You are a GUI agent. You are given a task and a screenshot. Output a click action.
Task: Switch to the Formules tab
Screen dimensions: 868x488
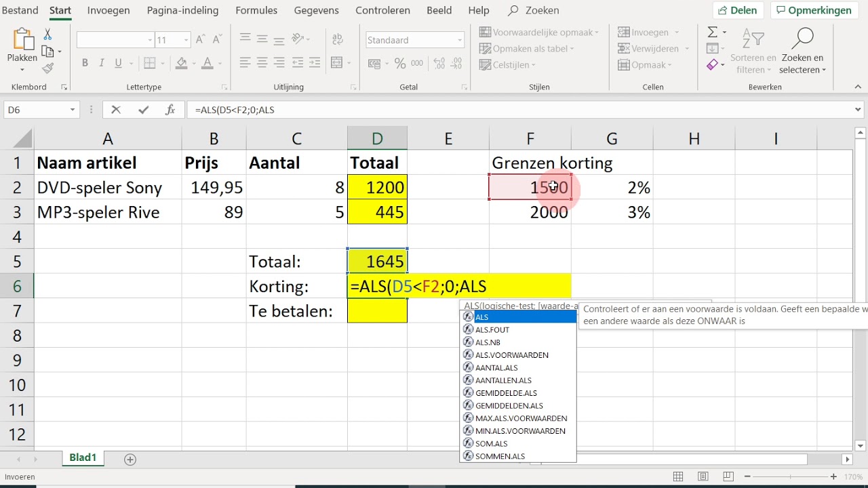pyautogui.click(x=256, y=10)
